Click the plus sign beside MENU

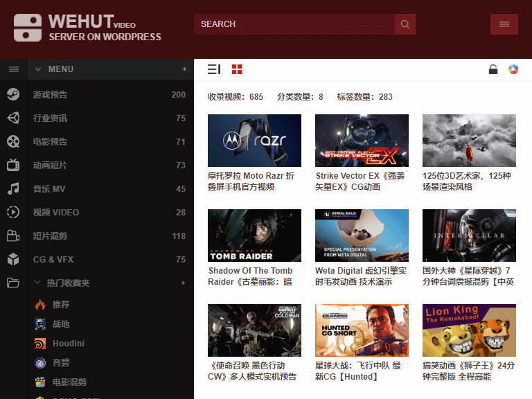(184, 69)
